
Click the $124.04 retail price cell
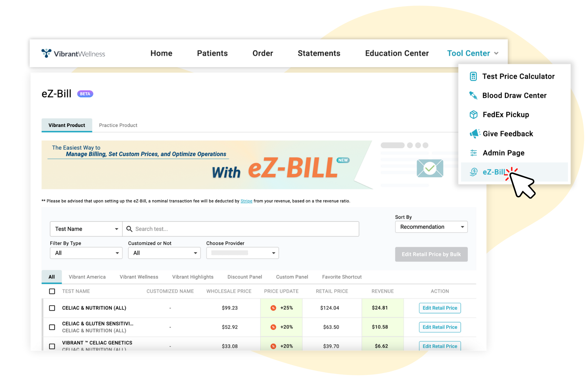pyautogui.click(x=330, y=308)
